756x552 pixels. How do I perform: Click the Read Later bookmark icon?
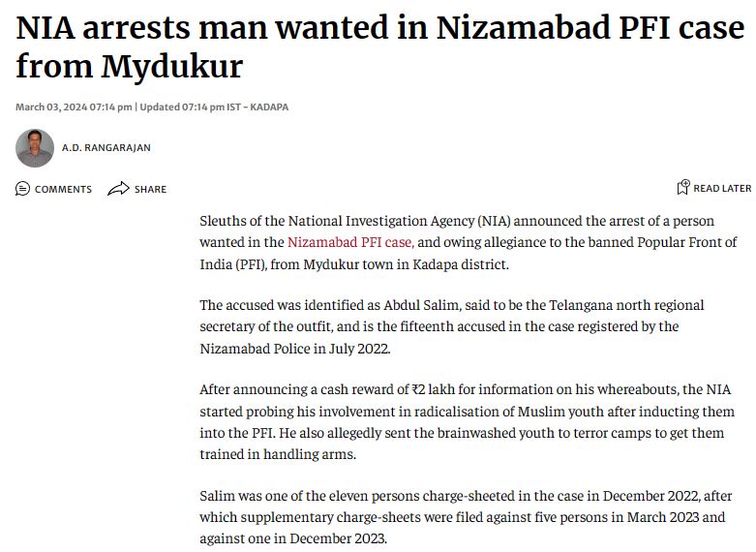coord(683,188)
